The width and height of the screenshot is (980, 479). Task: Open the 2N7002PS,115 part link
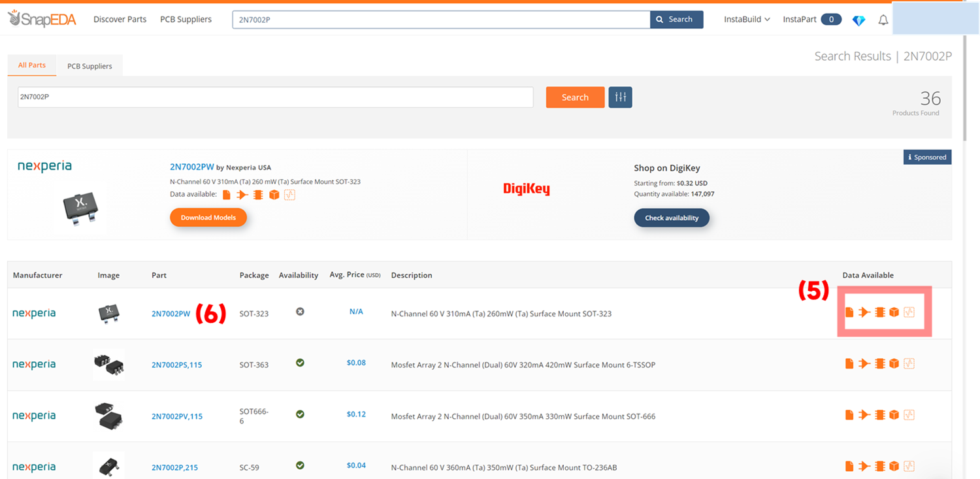click(x=176, y=365)
